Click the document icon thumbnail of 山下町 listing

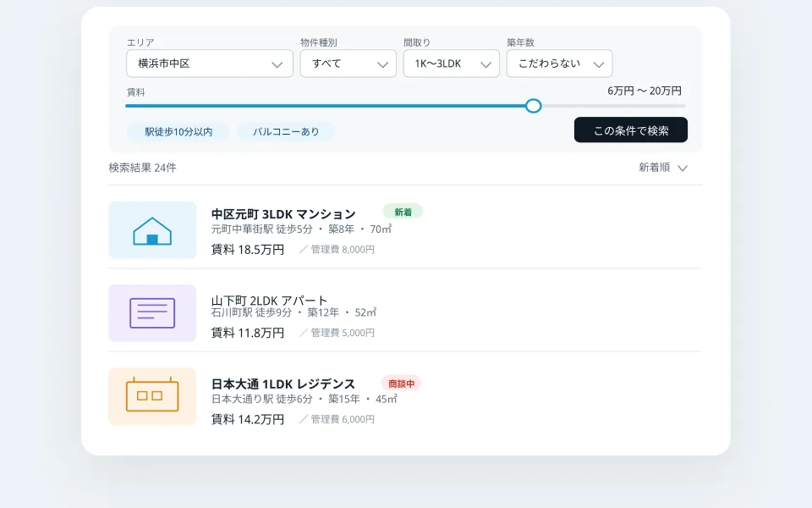pos(152,313)
